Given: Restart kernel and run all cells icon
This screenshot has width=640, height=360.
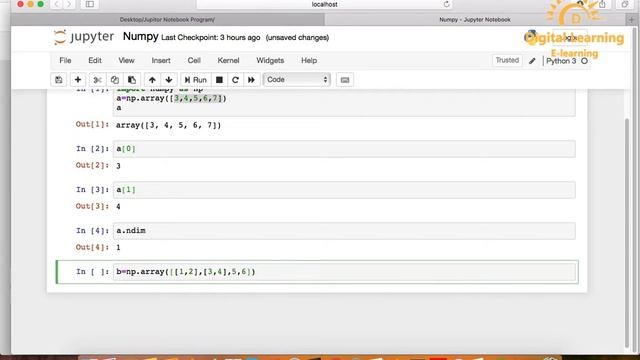Looking at the screenshot, I should point(251,80).
